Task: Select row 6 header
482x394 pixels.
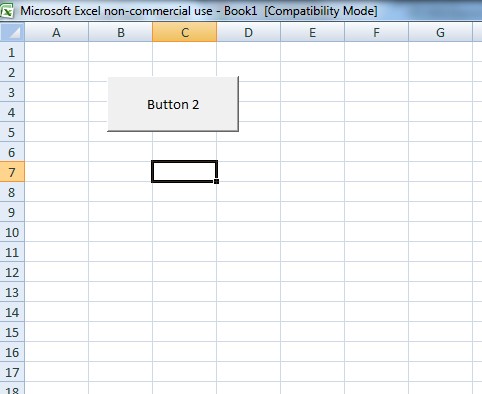Action: coord(12,152)
